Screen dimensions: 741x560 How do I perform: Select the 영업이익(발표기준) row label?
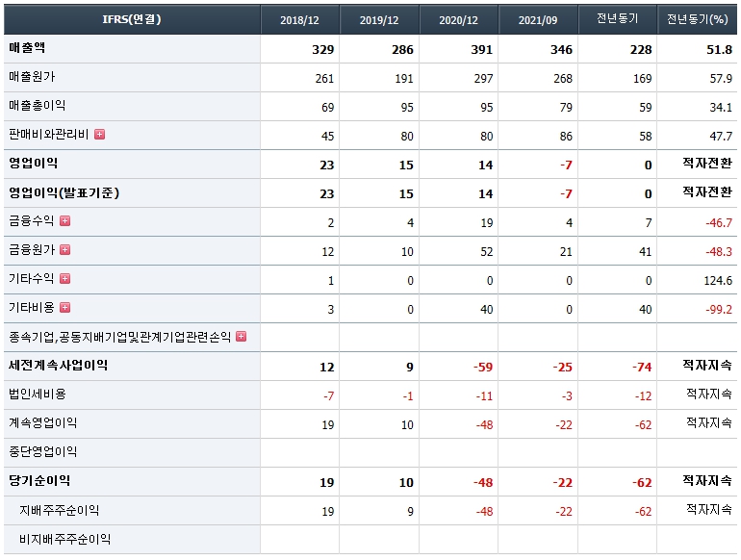click(64, 192)
